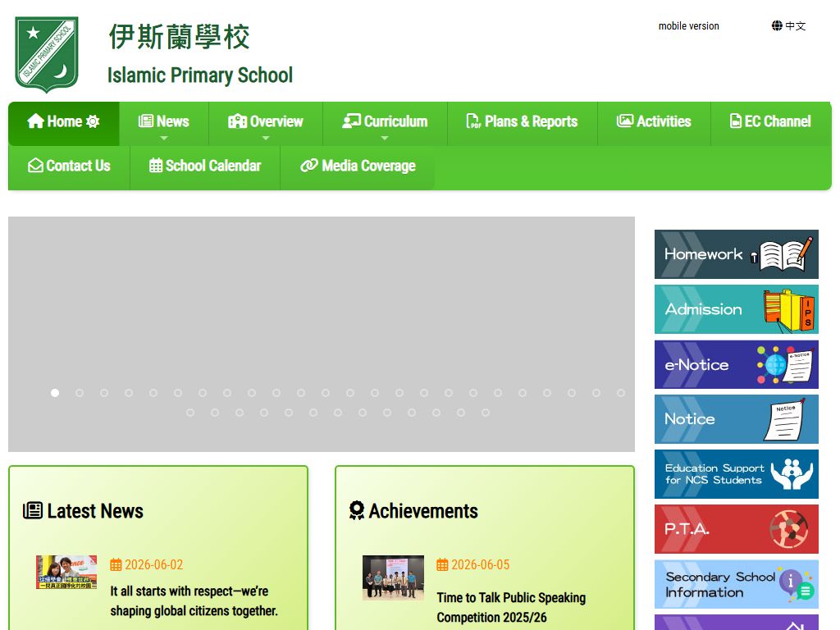Click the main slideshow banner area
The height and width of the screenshot is (630, 840).
click(322, 335)
